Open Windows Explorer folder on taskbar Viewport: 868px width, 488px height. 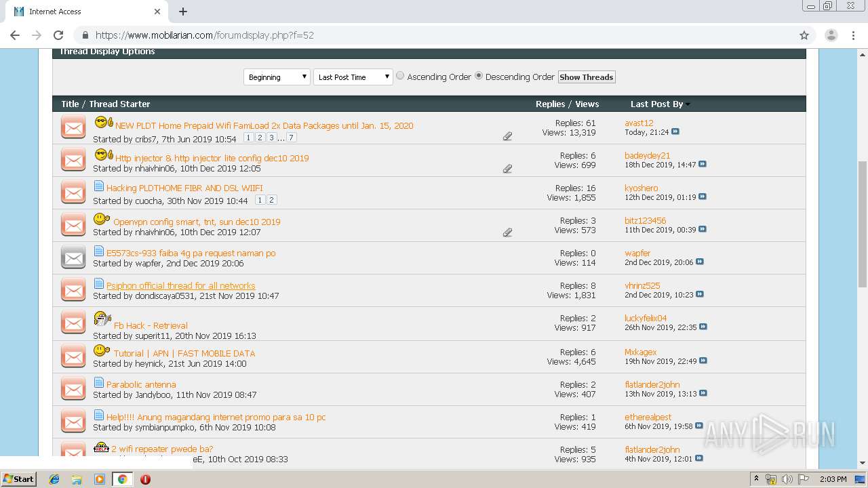click(77, 479)
